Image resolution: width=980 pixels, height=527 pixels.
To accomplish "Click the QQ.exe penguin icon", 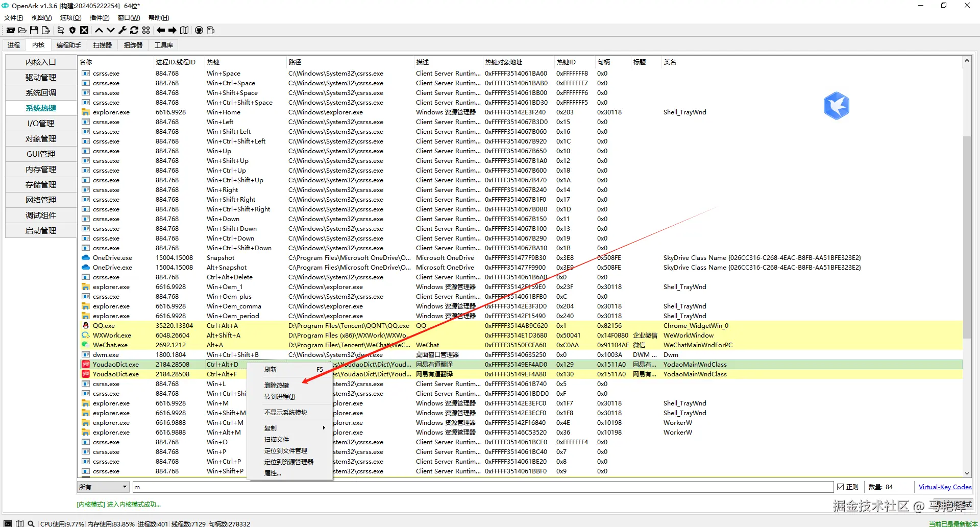I will point(86,326).
